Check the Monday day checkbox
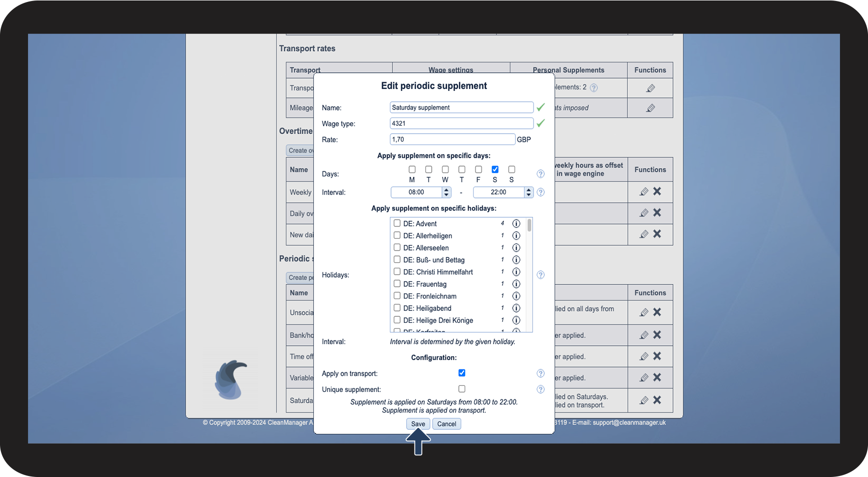 412,169
